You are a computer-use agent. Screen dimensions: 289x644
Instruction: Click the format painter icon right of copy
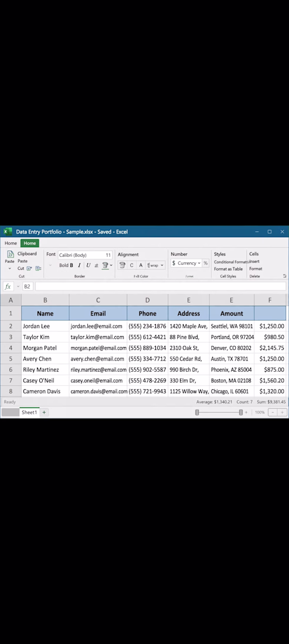click(x=38, y=268)
